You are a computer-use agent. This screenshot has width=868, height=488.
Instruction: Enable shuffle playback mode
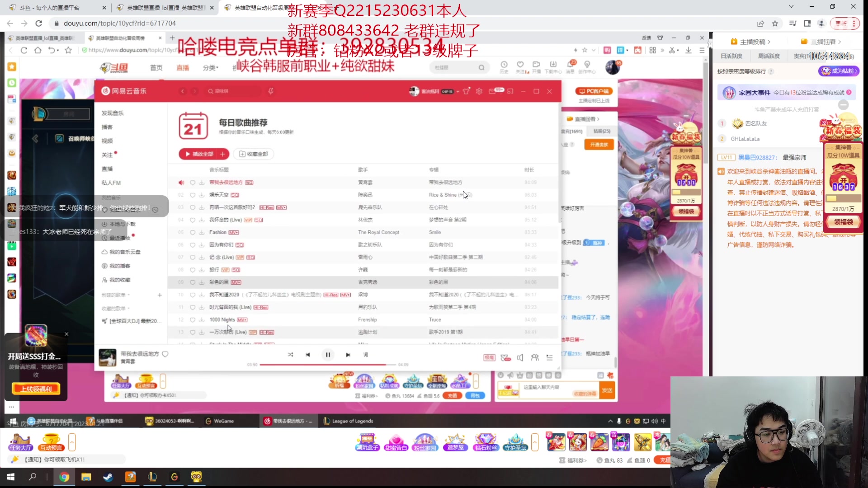(291, 355)
